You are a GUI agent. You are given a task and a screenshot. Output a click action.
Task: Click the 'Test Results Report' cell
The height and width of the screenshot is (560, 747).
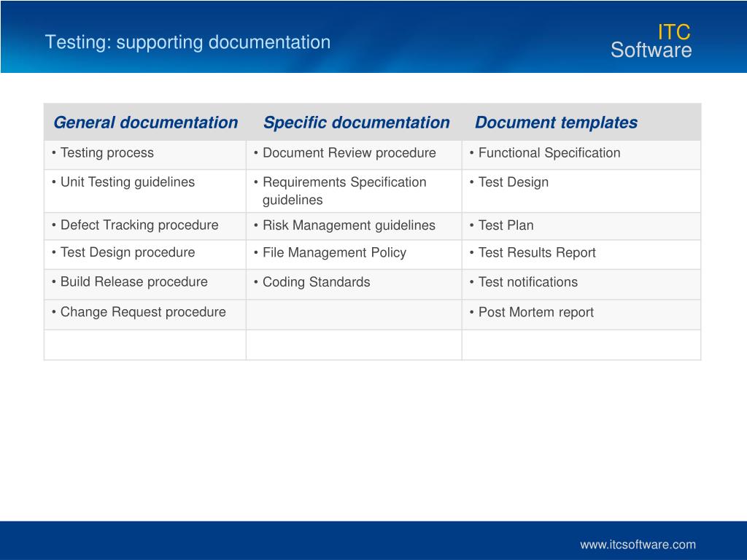pyautogui.click(x=581, y=254)
